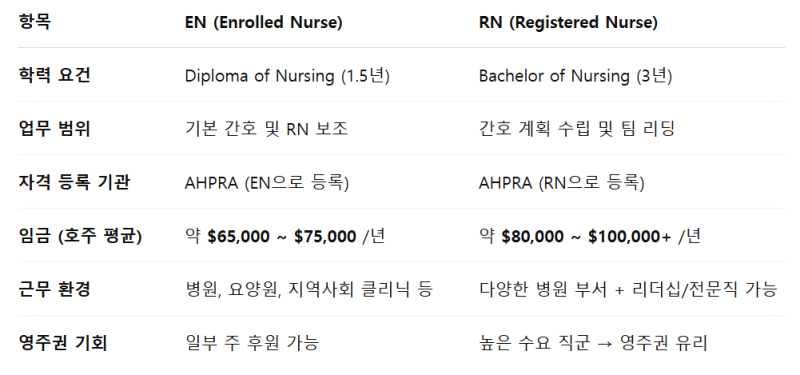This screenshot has width=800, height=375.
Task: Click the 기본 간호 및 RN 보조 cell
Action: [x=266, y=129]
